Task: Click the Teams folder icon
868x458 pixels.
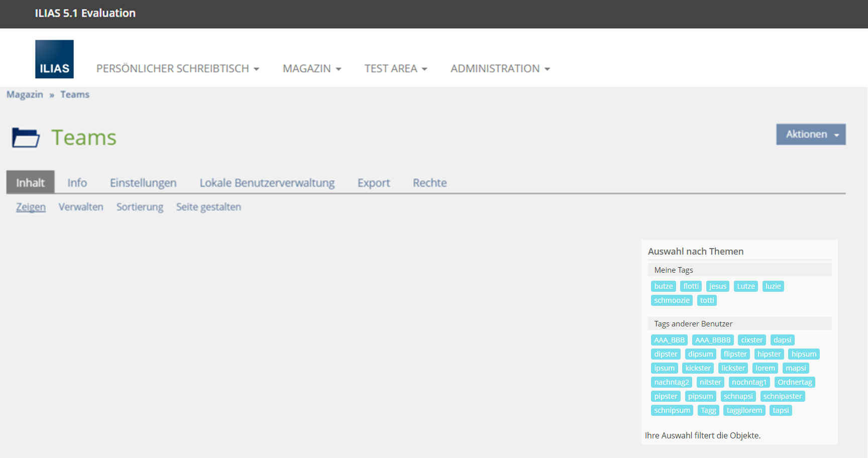Action: tap(26, 138)
